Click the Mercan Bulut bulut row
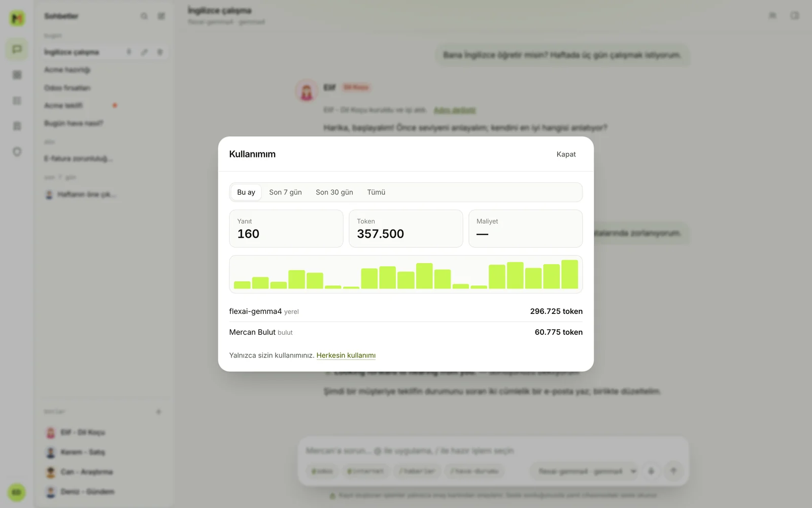The image size is (812, 508). point(406,332)
